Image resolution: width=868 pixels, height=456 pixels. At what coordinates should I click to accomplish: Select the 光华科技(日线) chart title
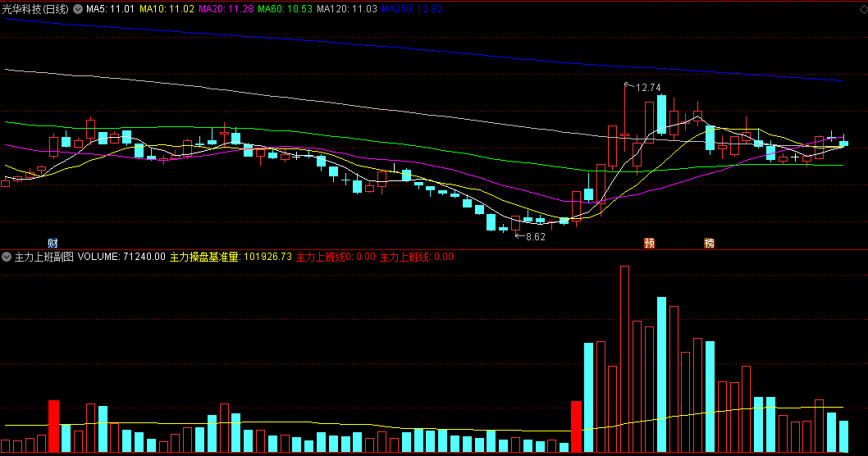35,9
